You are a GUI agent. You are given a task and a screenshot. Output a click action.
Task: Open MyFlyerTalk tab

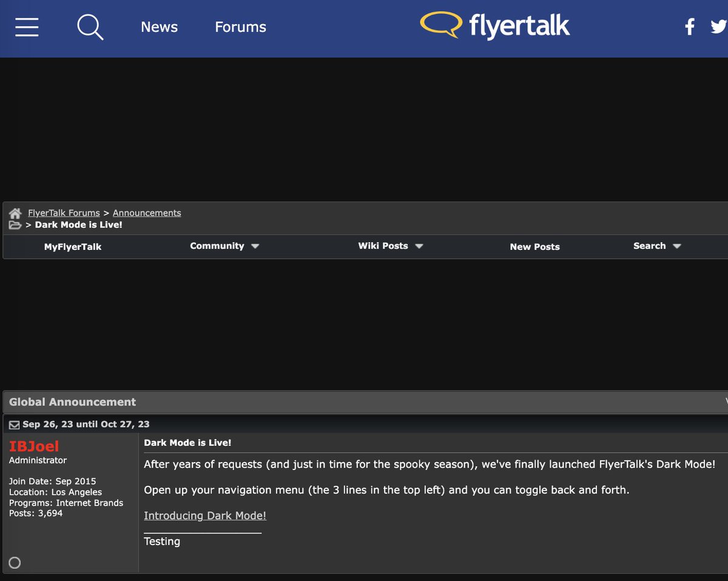click(73, 247)
